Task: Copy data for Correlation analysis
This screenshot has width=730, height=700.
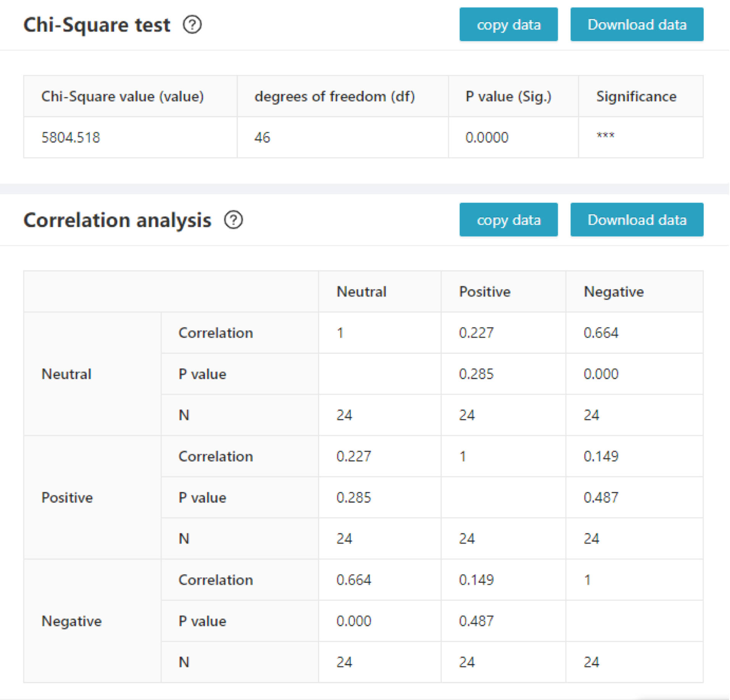Action: 509,220
